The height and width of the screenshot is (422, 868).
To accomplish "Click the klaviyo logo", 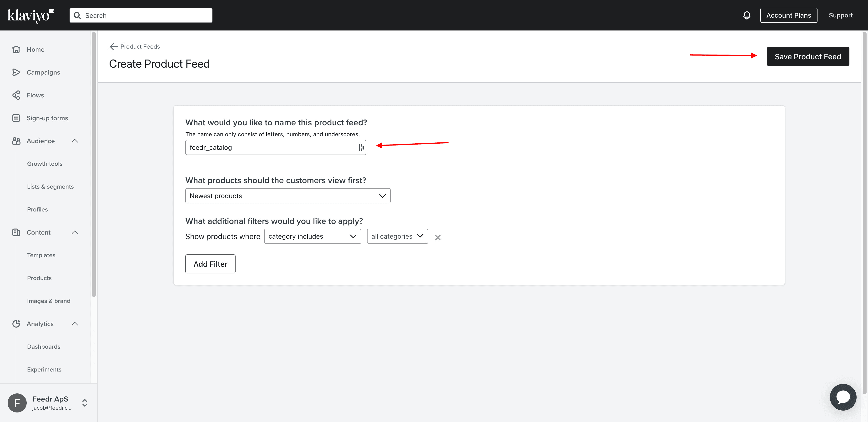I will click(x=30, y=15).
